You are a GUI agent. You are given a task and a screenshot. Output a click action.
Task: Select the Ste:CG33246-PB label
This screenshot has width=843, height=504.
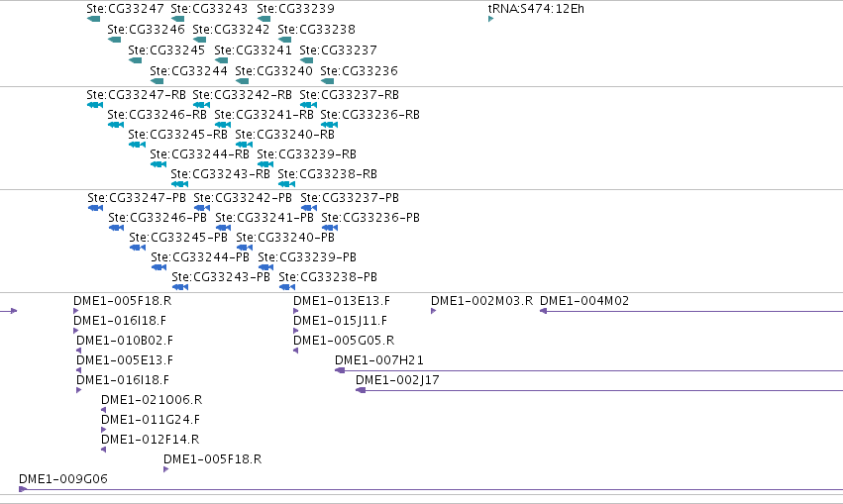158,218
